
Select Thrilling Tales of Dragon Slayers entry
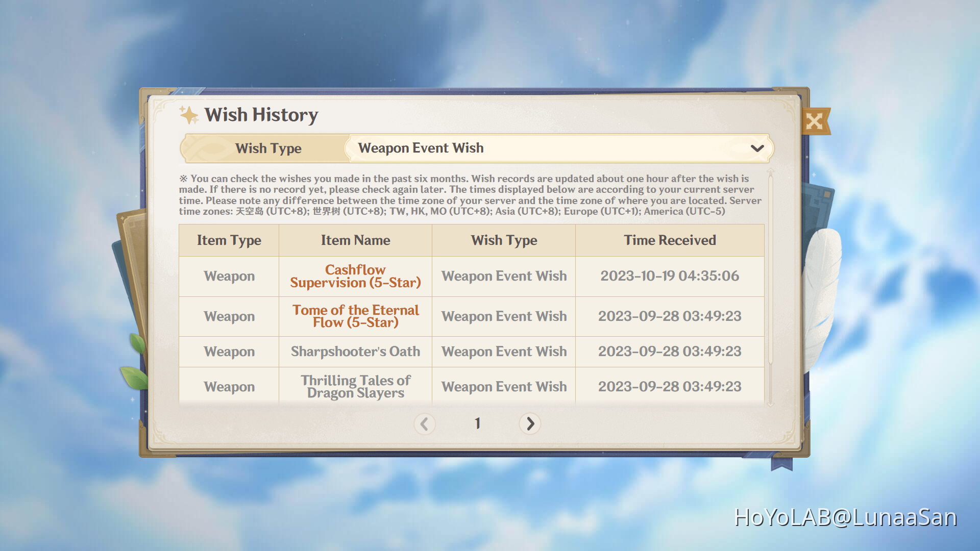click(355, 386)
